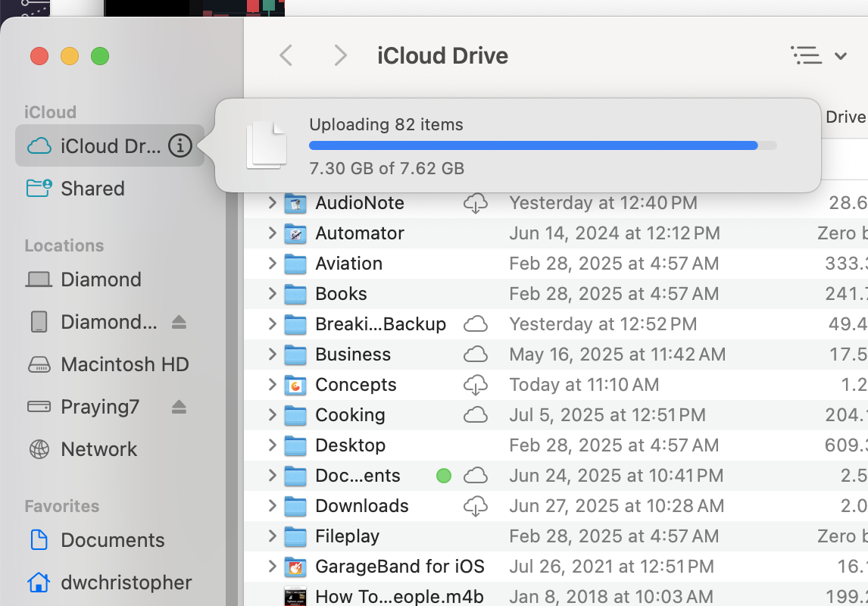Click the 'Uploading 82 items' status text

[386, 124]
